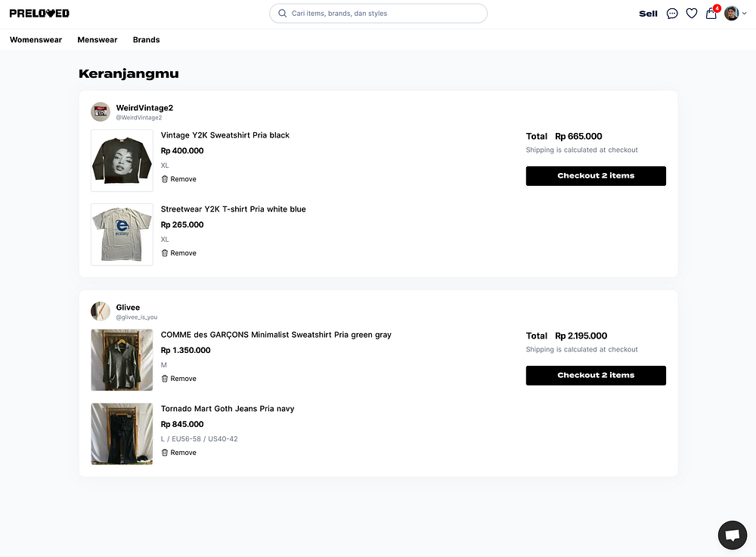Click Sell in the header

pos(648,14)
